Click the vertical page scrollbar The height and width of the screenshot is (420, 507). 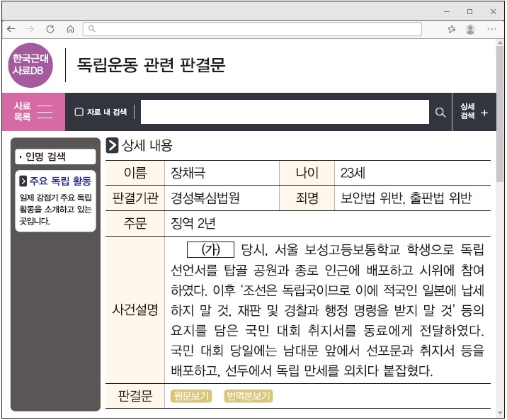[x=501, y=212]
